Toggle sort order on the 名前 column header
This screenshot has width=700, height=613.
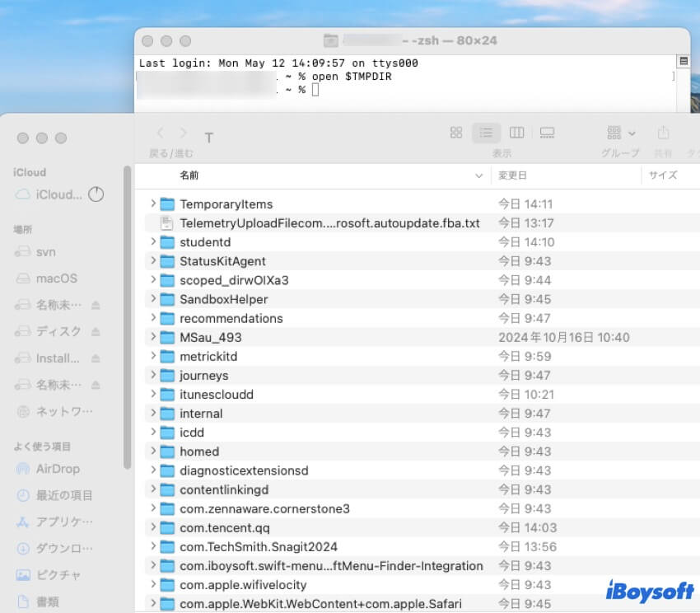(x=313, y=175)
